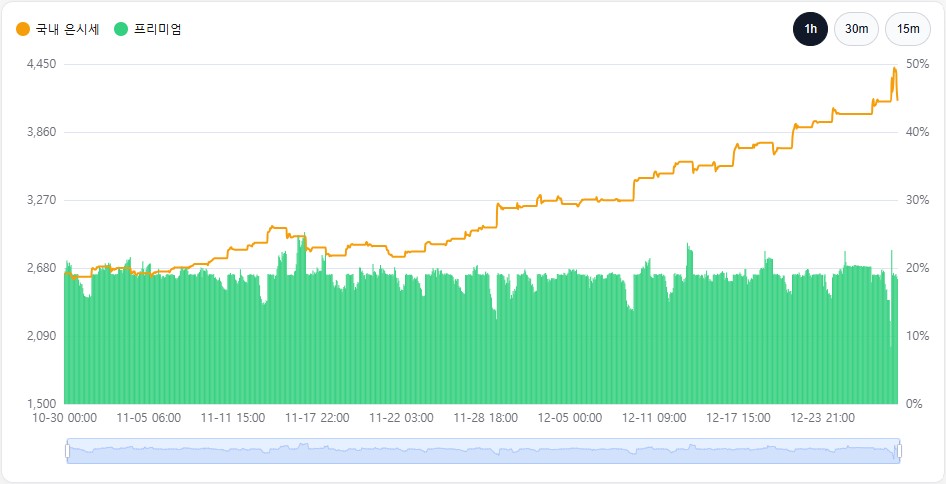
Task: Click the 11-28 18:00 x-axis label
Action: tap(485, 418)
